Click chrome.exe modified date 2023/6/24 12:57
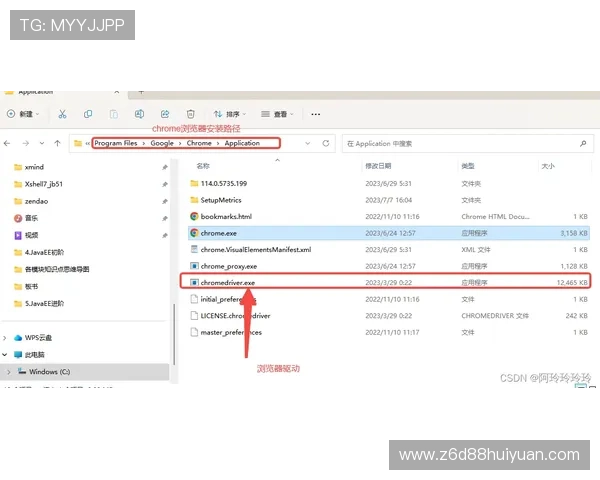The image size is (600, 480). pos(390,233)
